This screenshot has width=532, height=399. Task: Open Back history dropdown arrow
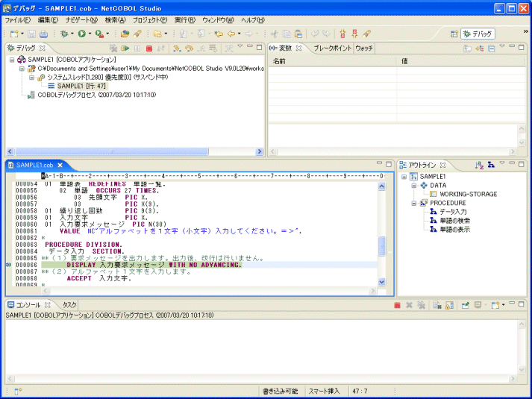click(240, 34)
